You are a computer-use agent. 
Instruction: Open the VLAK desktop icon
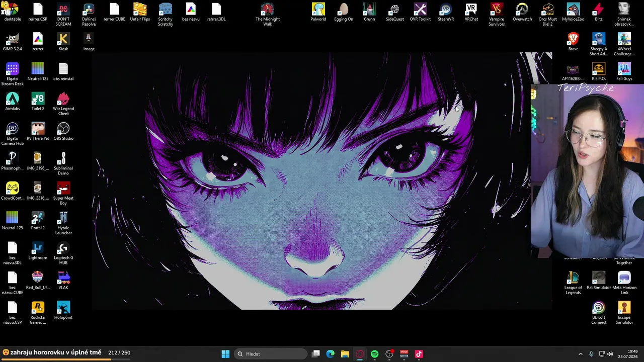(x=63, y=281)
